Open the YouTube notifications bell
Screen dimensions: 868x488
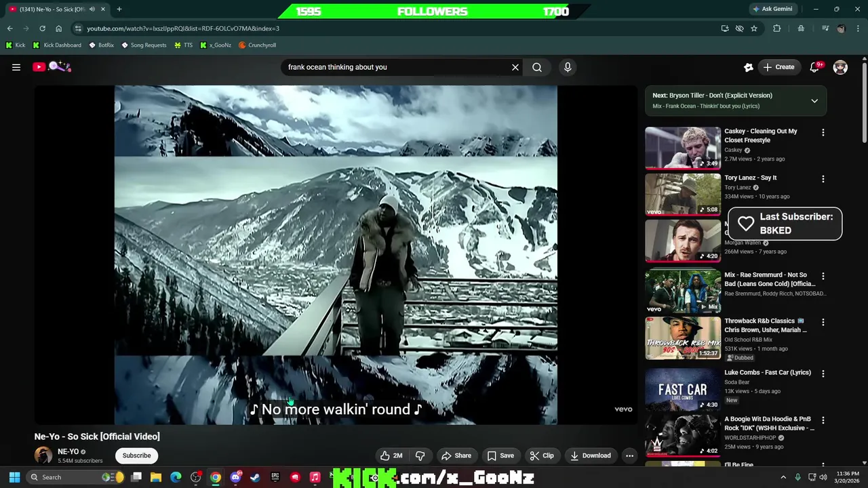(x=814, y=67)
